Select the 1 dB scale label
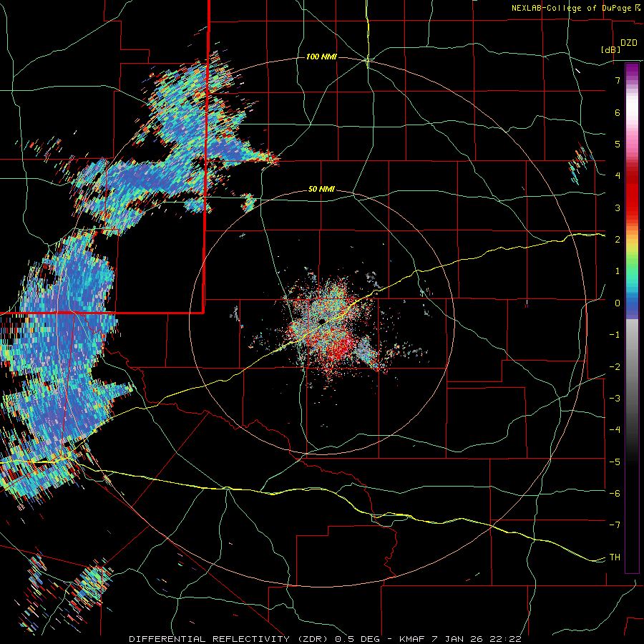The height and width of the screenshot is (644, 644). tap(618, 271)
